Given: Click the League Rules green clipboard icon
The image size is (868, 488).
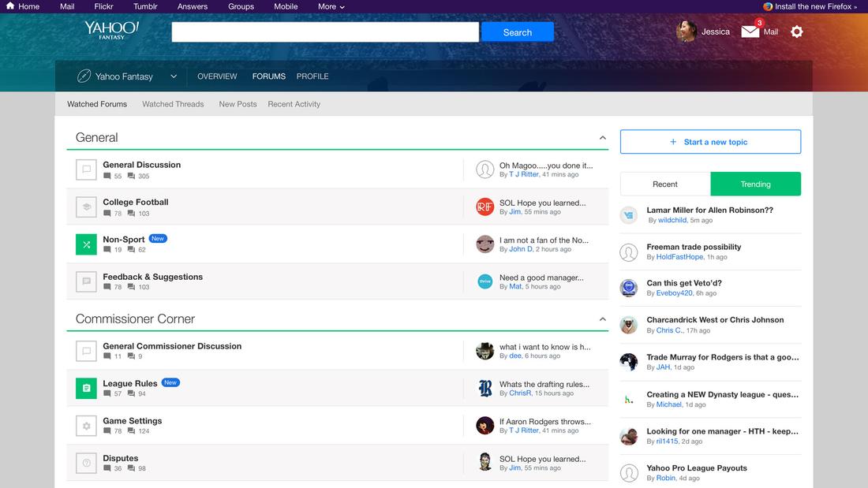Looking at the screenshot, I should 86,389.
